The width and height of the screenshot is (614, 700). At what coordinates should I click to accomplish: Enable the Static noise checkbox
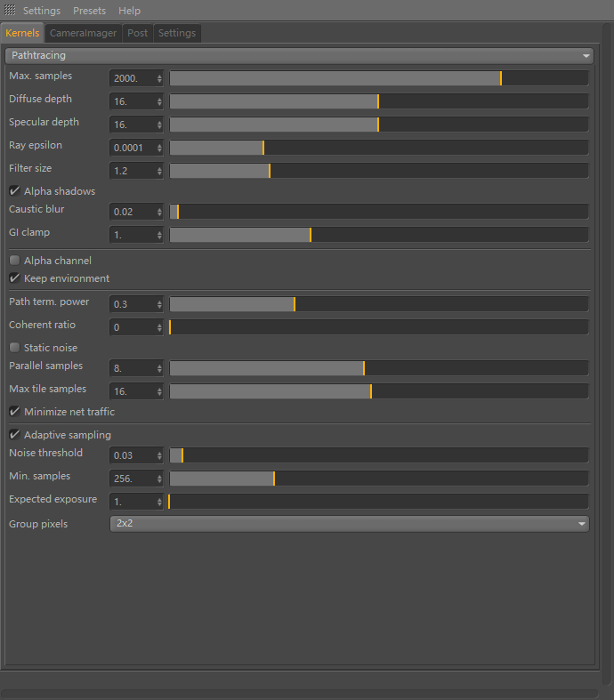[15, 347]
